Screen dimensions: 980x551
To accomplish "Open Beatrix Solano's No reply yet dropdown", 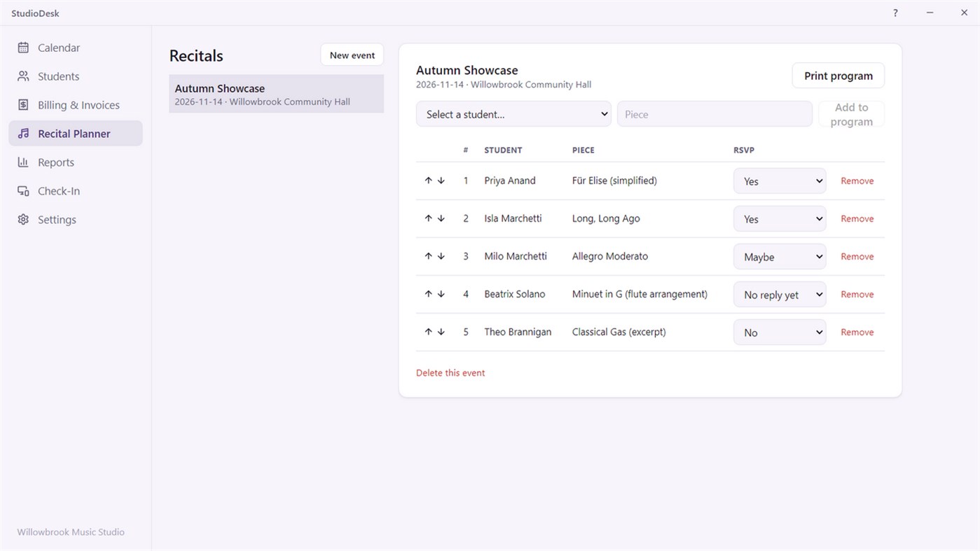I will click(x=780, y=294).
